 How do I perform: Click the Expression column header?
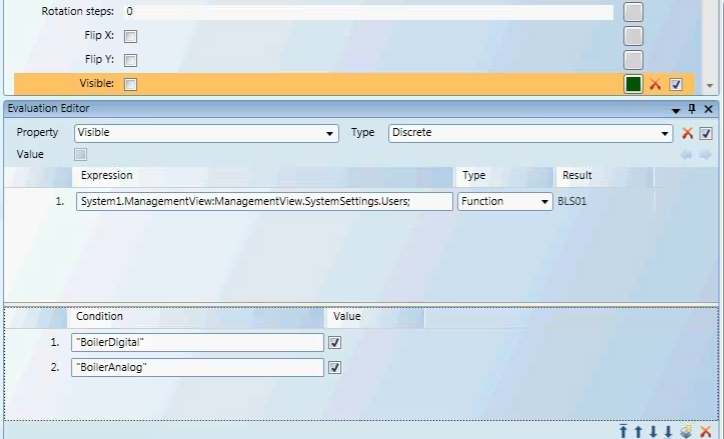click(x=107, y=175)
